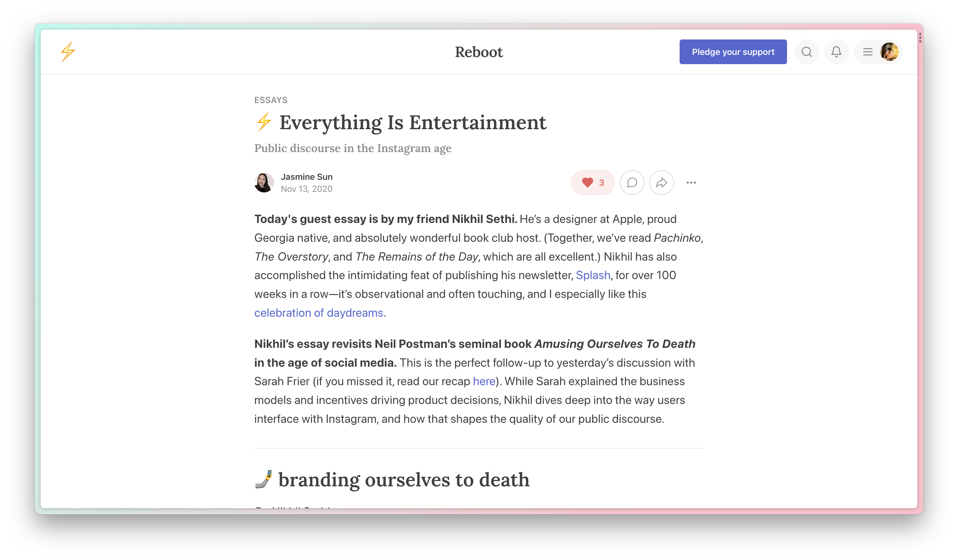Follow the celebration of daydreams link
The width and height of the screenshot is (958, 560).
click(319, 313)
